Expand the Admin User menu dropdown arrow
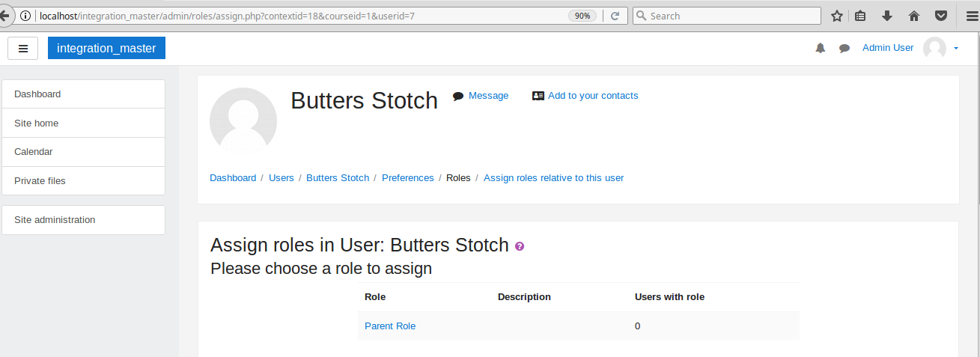The image size is (980, 357). [x=956, y=49]
